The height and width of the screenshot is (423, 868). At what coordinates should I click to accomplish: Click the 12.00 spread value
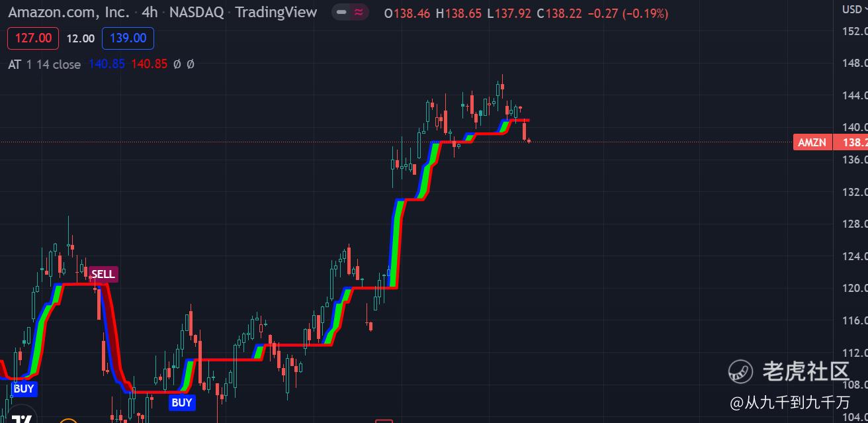(81, 38)
